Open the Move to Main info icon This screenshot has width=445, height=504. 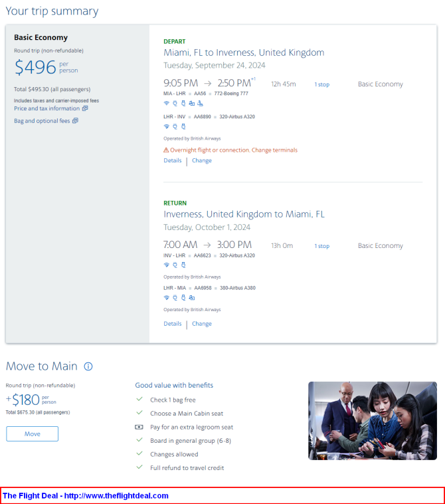click(x=88, y=366)
